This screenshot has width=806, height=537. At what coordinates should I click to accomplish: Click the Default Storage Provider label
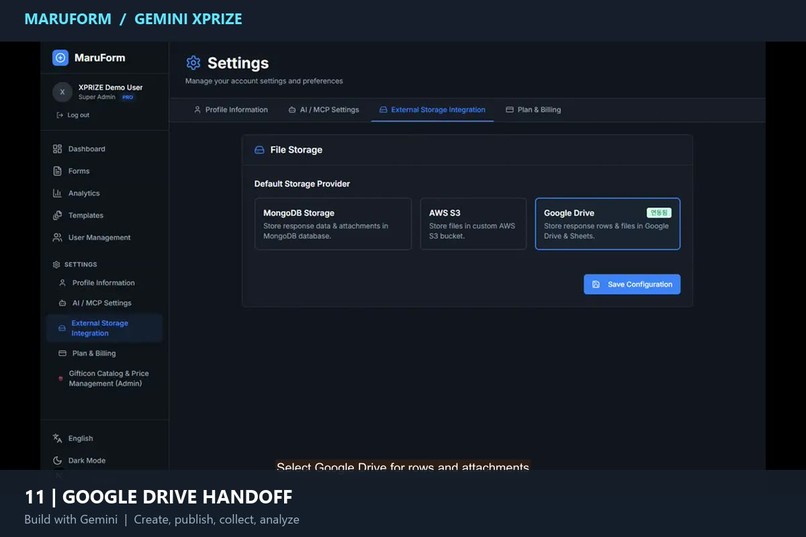[x=302, y=184]
